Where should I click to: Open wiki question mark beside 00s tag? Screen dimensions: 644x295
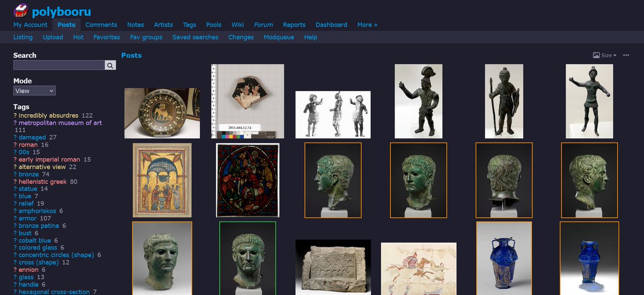15,153
